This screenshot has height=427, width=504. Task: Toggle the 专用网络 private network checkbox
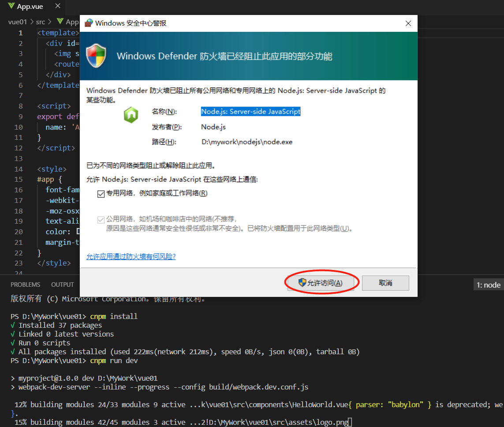(x=101, y=193)
